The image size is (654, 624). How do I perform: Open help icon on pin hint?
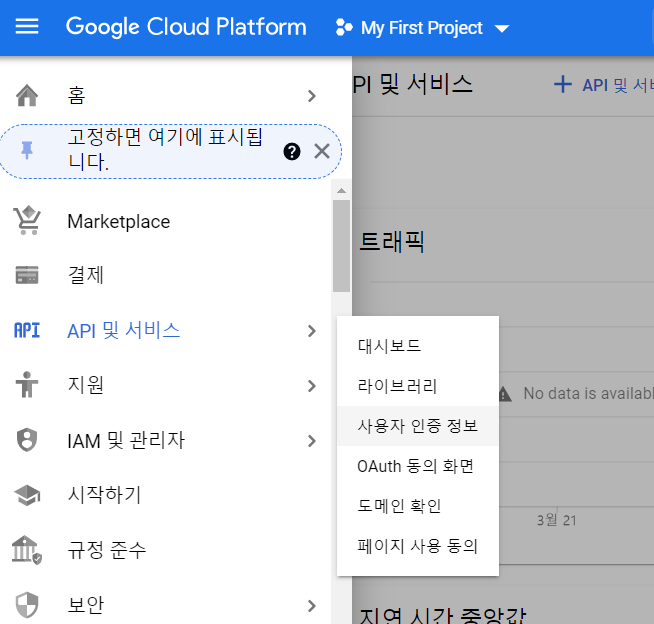(x=292, y=151)
